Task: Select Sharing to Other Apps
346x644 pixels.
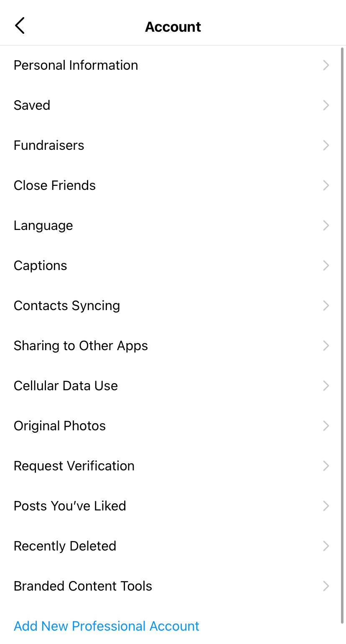Action: (x=81, y=346)
